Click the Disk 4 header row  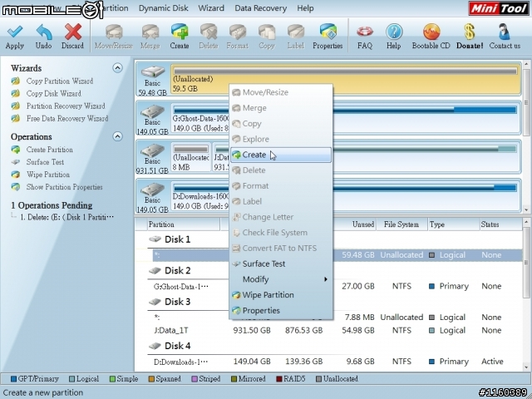tap(177, 346)
